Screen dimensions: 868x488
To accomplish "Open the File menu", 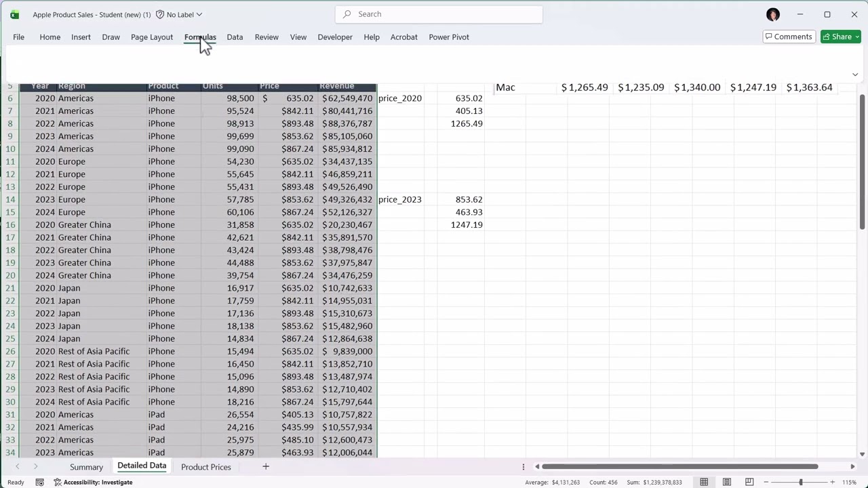I will 18,37.
